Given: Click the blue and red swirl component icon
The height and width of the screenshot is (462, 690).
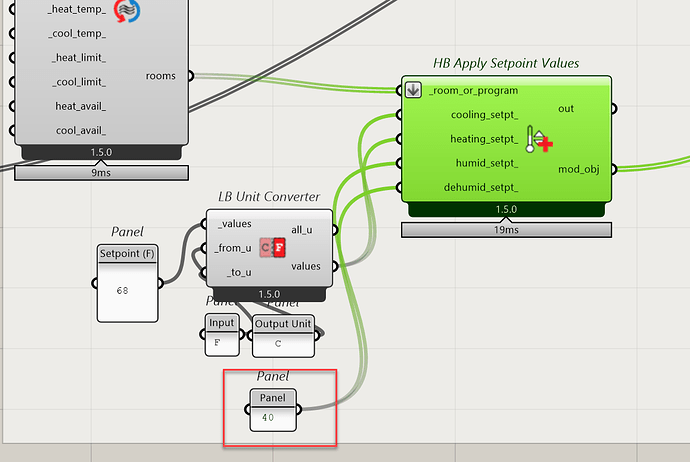Looking at the screenshot, I should coord(128,12).
